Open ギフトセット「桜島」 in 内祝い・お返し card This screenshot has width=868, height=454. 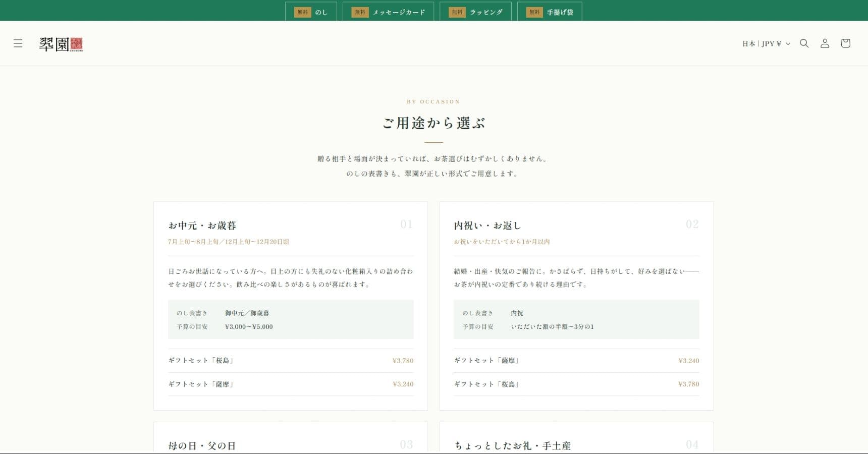coord(576,384)
